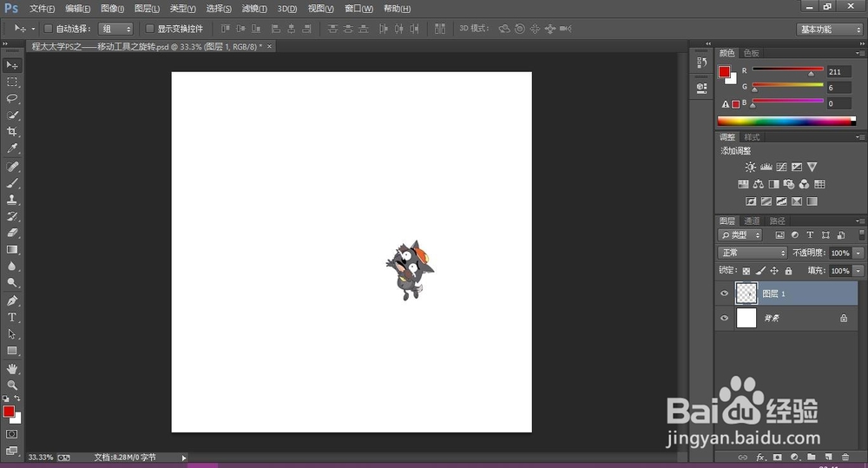Open the 文件 menu

point(42,9)
